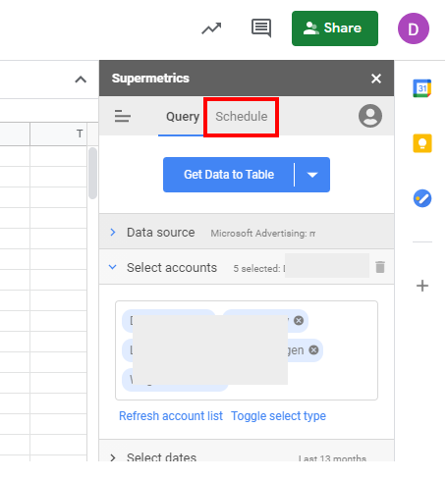Click Toggle select type link
This screenshot has width=448, height=481.
(278, 416)
